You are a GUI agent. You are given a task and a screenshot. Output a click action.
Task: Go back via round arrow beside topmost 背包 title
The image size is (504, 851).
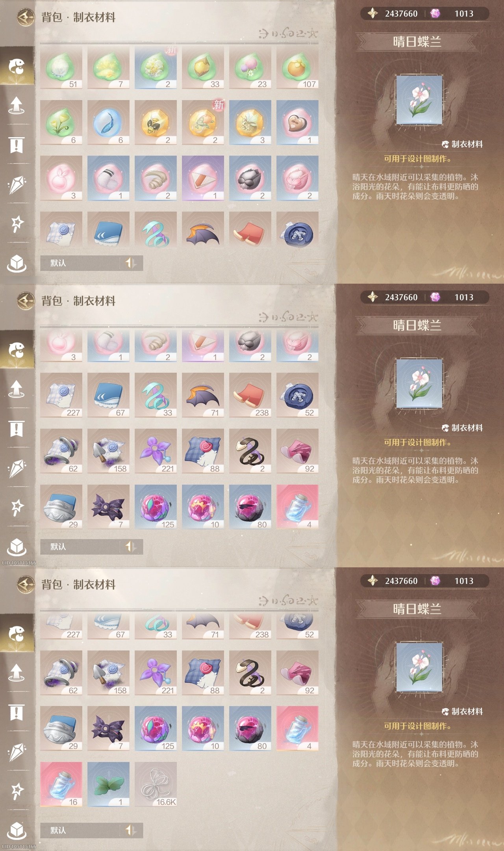[26, 17]
